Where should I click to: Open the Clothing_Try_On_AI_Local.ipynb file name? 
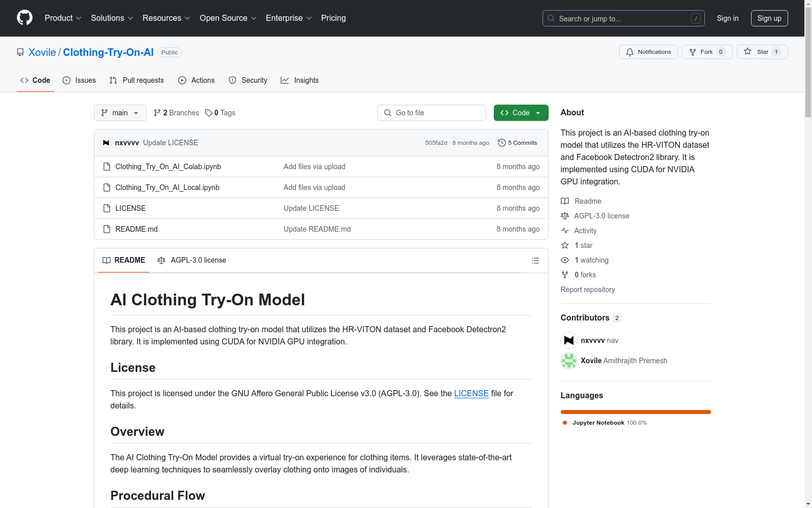click(x=167, y=187)
